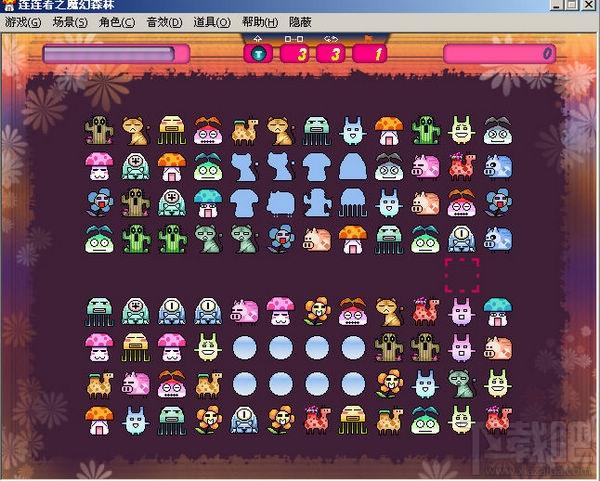Image resolution: width=600 pixels, height=481 pixels.
Task: Open the 道具(O) menu
Action: point(212,23)
